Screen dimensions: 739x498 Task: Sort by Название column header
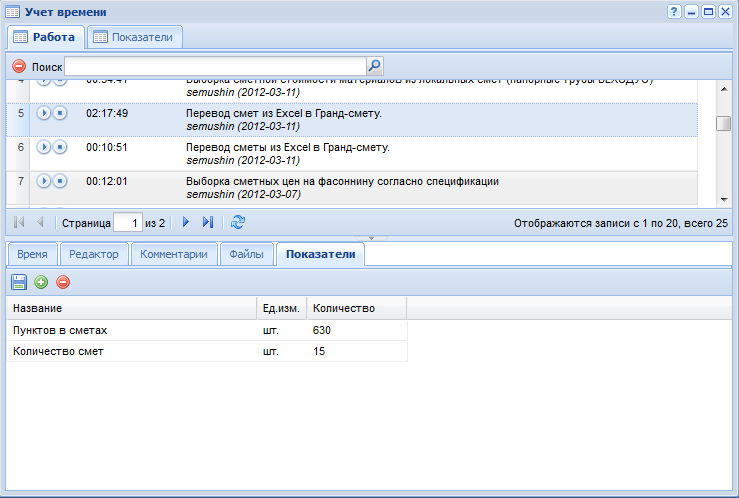click(131, 308)
